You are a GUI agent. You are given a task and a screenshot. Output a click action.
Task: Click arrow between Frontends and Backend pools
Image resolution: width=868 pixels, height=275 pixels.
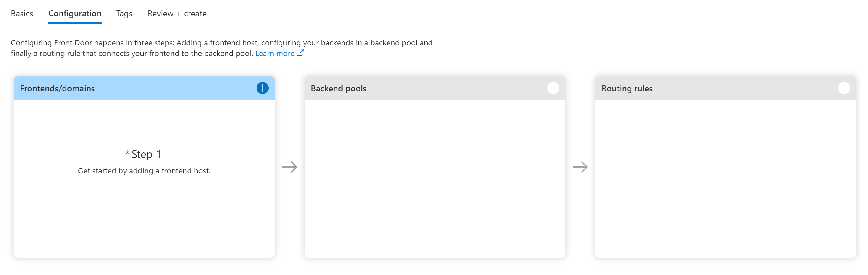point(289,167)
